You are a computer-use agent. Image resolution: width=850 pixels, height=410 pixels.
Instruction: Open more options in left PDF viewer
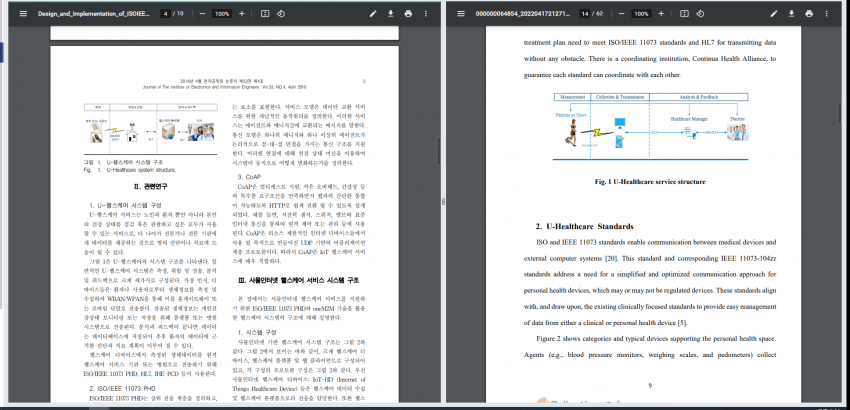(x=426, y=14)
